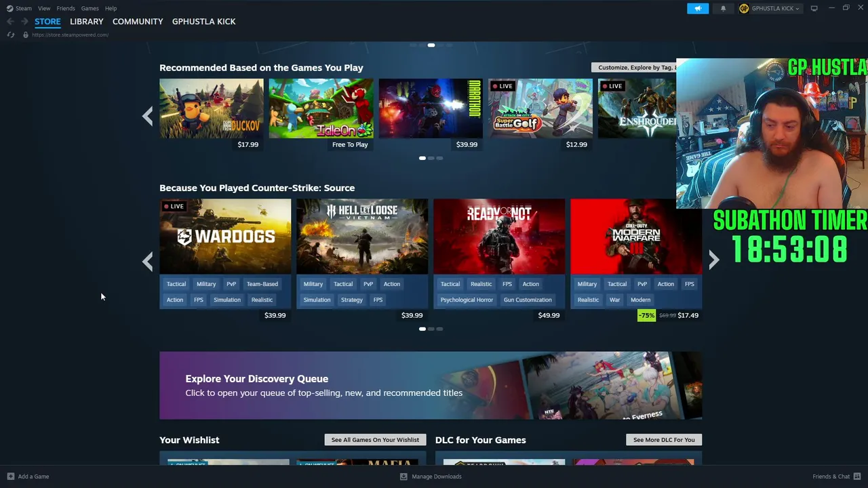This screenshot has width=868, height=488.
Task: Click the $49.99 price of Ready or Not
Action: (549, 315)
